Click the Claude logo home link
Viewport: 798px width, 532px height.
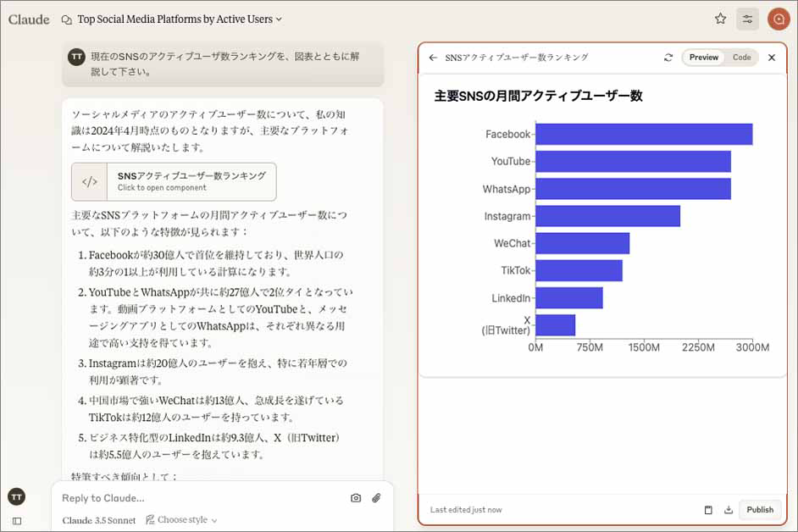(x=29, y=19)
